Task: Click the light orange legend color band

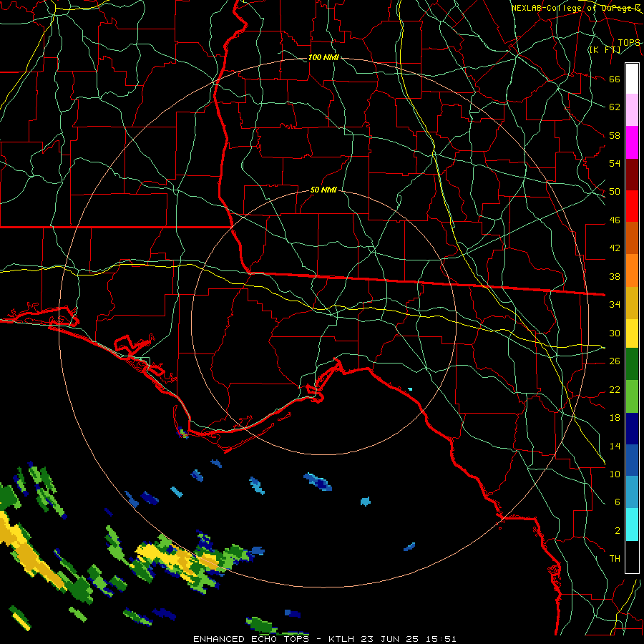Action: pyautogui.click(x=632, y=270)
